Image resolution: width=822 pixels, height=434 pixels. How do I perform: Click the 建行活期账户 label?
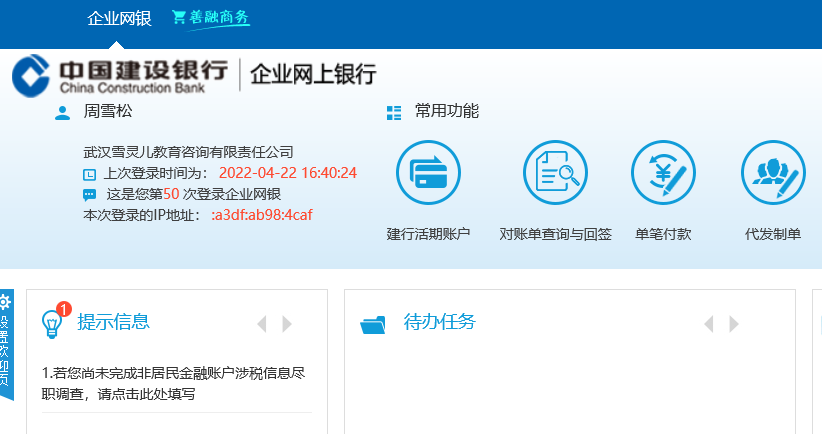pyautogui.click(x=428, y=234)
